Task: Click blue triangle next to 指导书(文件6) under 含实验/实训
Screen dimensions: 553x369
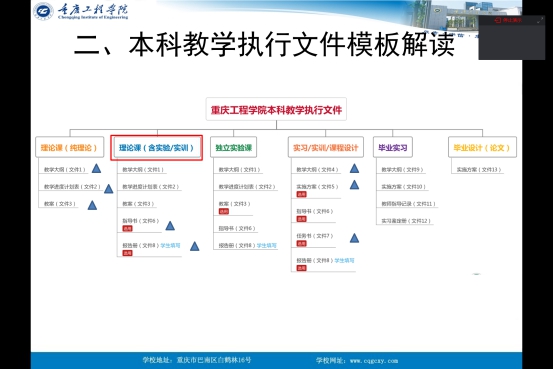Action: (x=170, y=226)
